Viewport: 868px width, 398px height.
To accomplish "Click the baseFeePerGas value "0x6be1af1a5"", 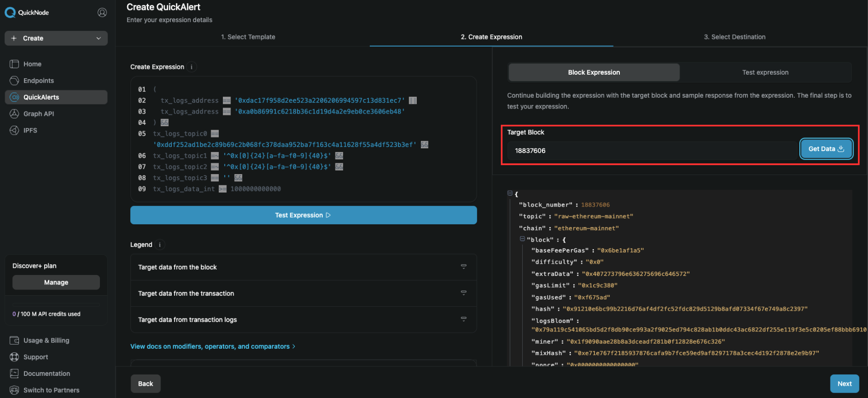I will pyautogui.click(x=620, y=250).
